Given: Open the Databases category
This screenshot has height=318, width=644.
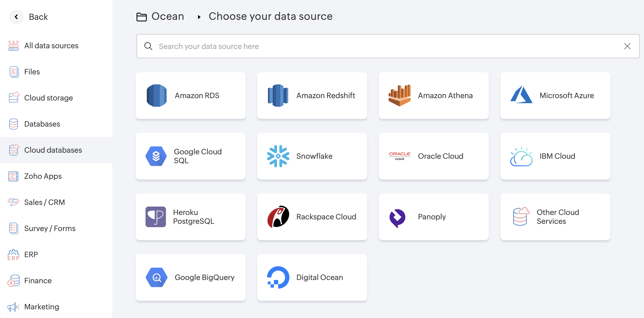Looking at the screenshot, I should pyautogui.click(x=42, y=124).
